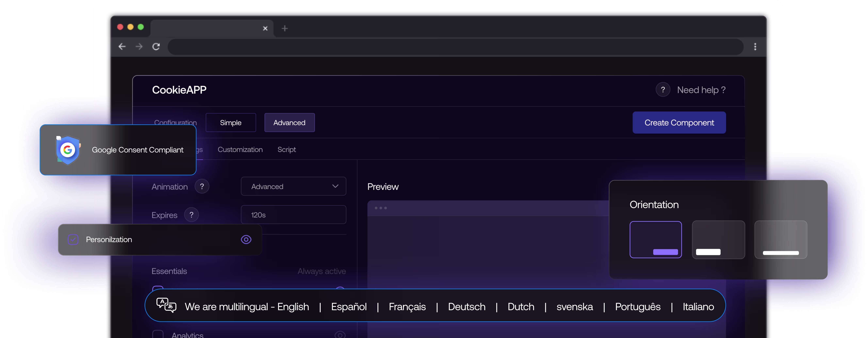Click the browser back arrow
The width and height of the screenshot is (868, 338).
[122, 47]
